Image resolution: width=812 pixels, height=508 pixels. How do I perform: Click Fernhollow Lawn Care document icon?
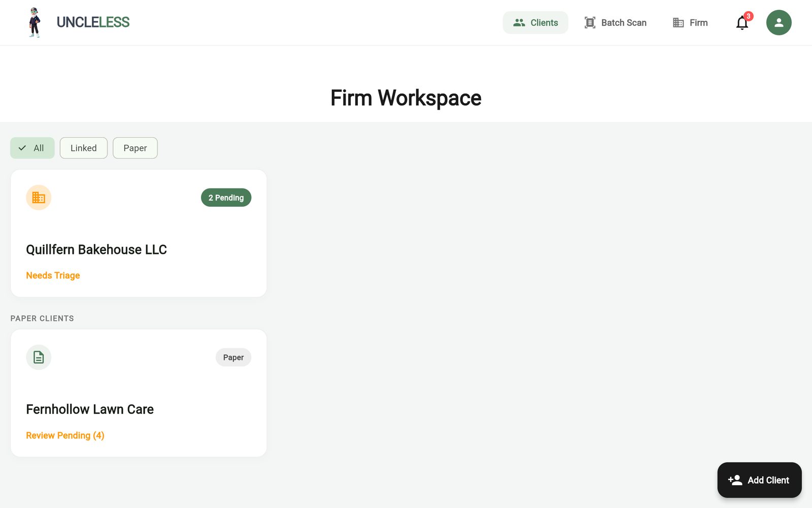[x=39, y=358]
